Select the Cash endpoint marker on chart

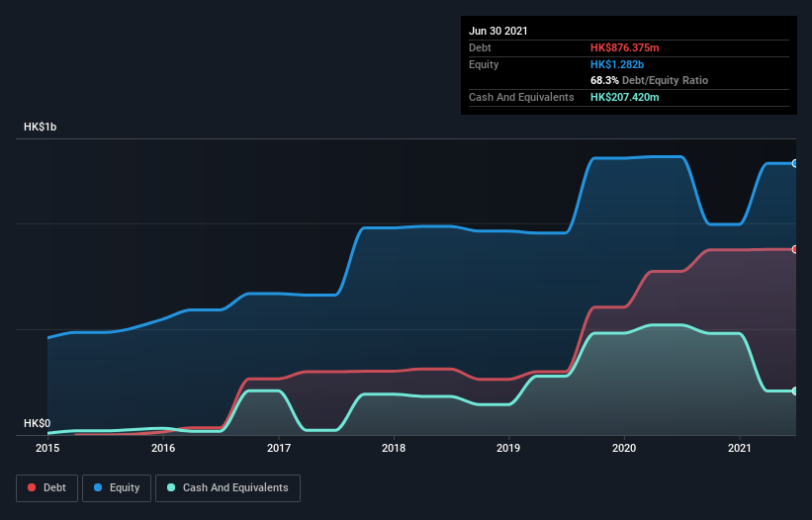795,391
